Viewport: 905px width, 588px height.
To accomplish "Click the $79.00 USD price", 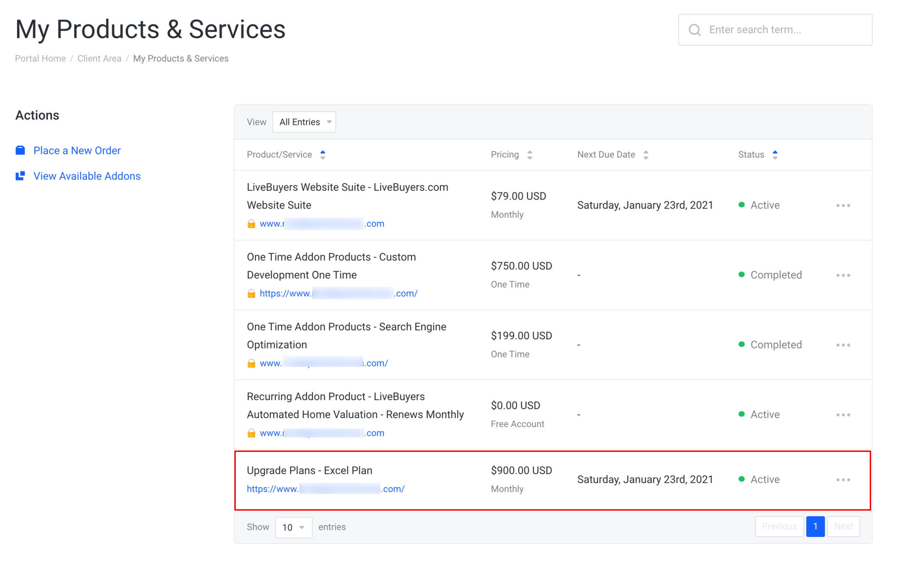I will point(518,196).
